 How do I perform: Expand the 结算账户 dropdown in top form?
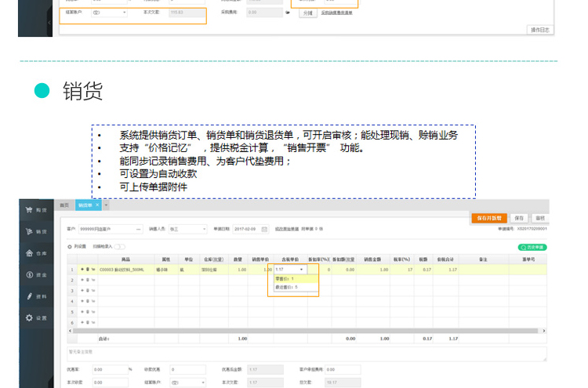[125, 13]
